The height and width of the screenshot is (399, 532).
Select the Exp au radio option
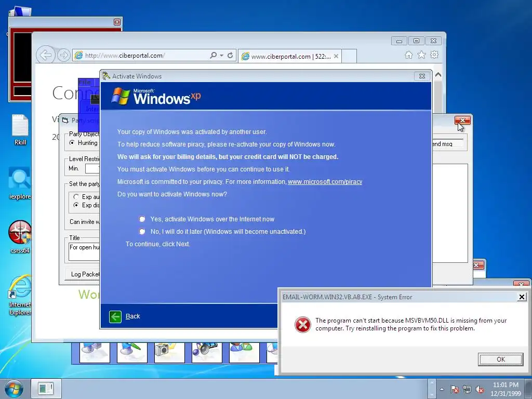[x=76, y=197]
